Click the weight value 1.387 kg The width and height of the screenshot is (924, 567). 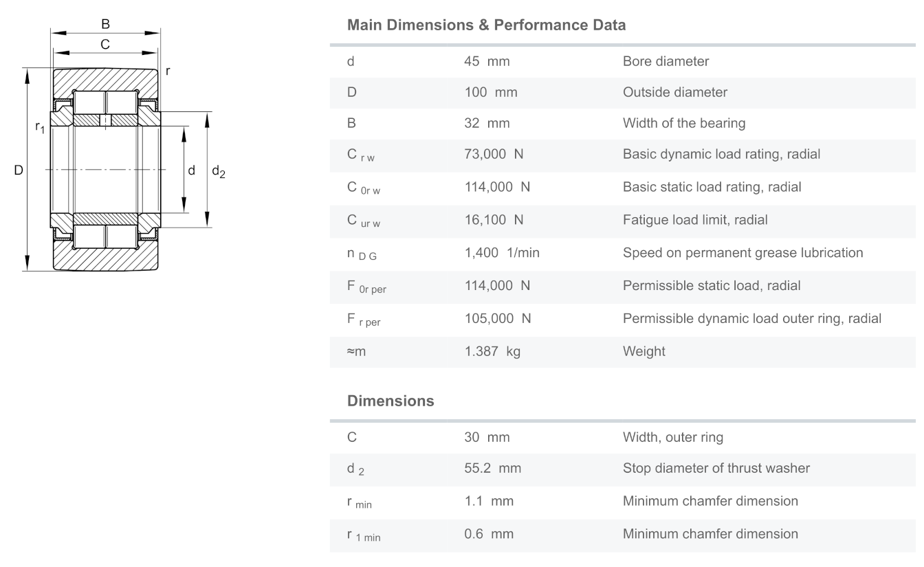tap(492, 351)
